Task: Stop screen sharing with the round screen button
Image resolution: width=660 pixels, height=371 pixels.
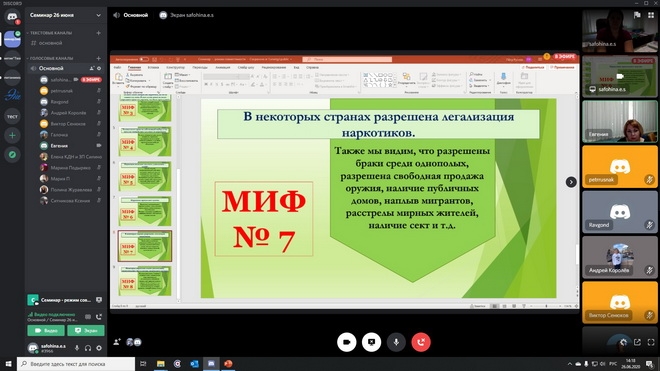Action: click(x=371, y=342)
